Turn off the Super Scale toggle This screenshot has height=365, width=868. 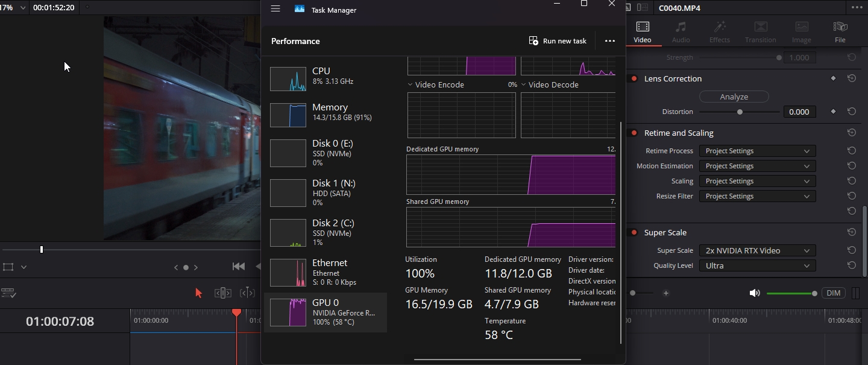tap(634, 233)
